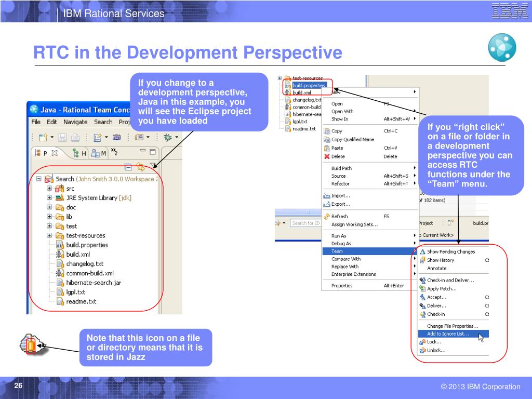The image size is (532, 399).
Task: Click the build.xml ant file icon
Action: click(x=60, y=254)
